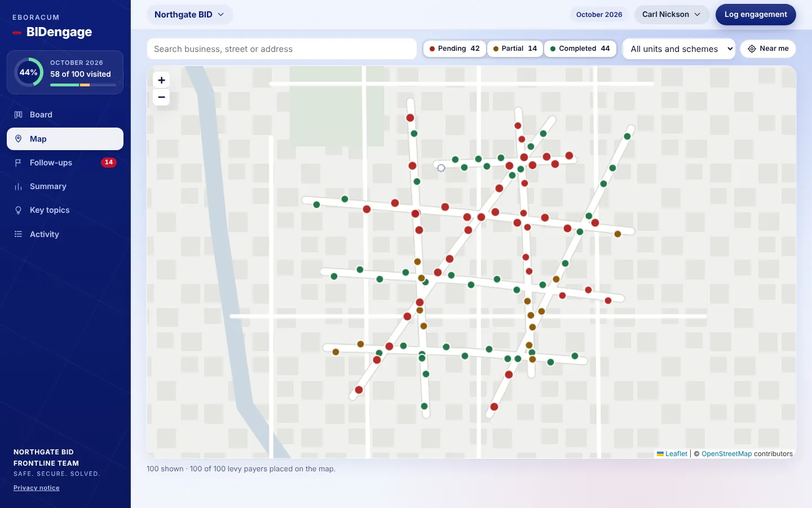Go to the Summary page

pyautogui.click(x=65, y=186)
